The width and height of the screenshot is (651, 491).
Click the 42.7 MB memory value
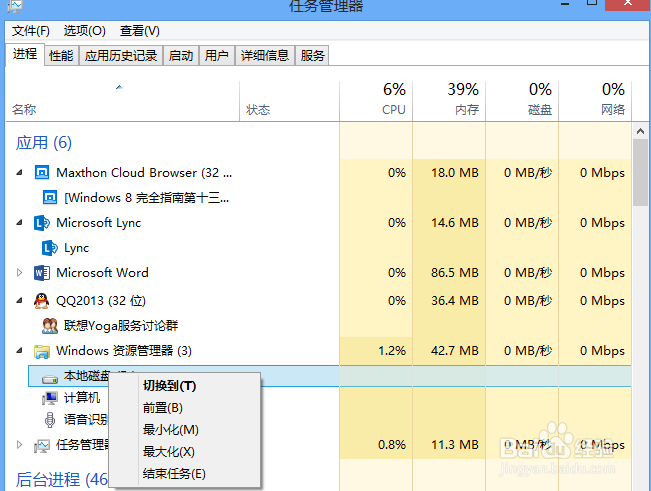click(455, 351)
